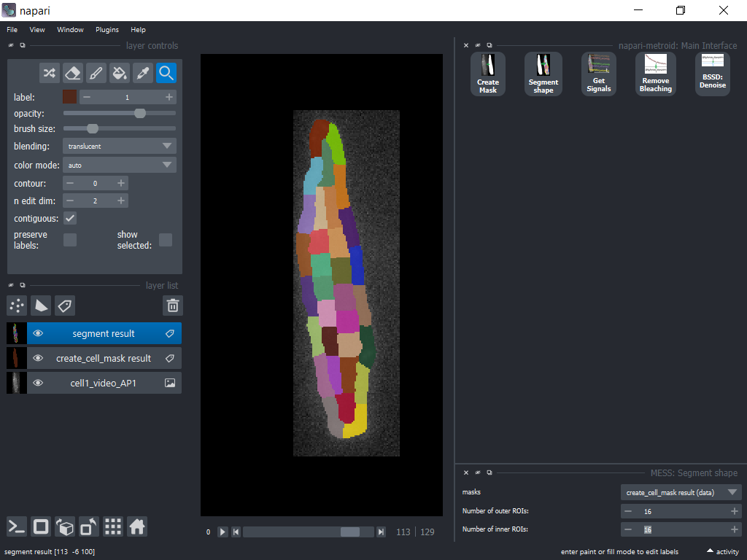
Task: Enable show selected checkbox
Action: coord(166,240)
